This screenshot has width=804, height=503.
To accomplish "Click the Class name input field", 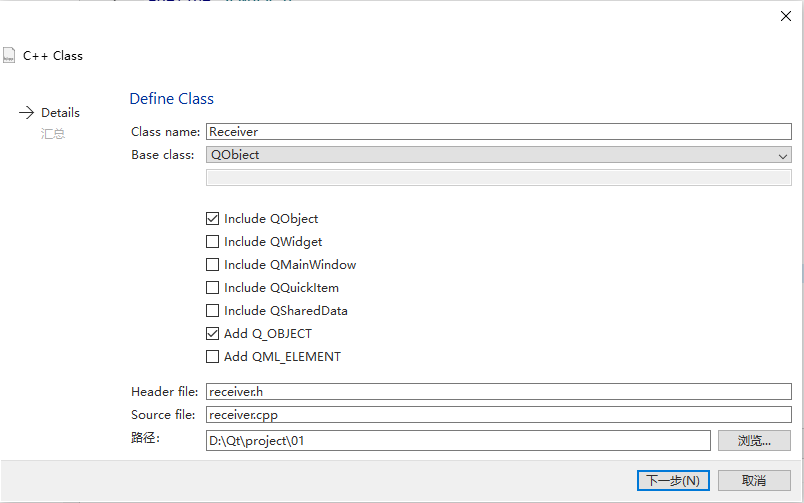I will point(498,131).
